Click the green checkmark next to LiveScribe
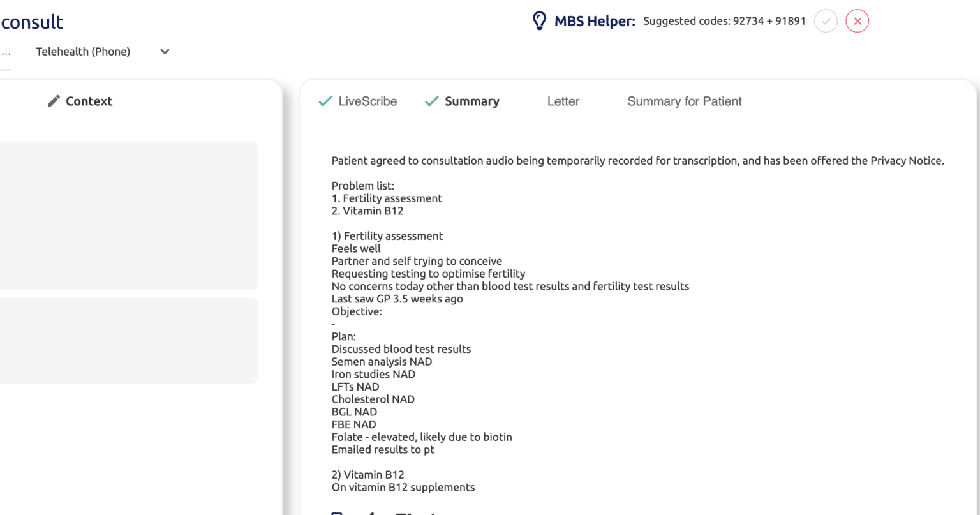The width and height of the screenshot is (980, 515). click(x=325, y=101)
